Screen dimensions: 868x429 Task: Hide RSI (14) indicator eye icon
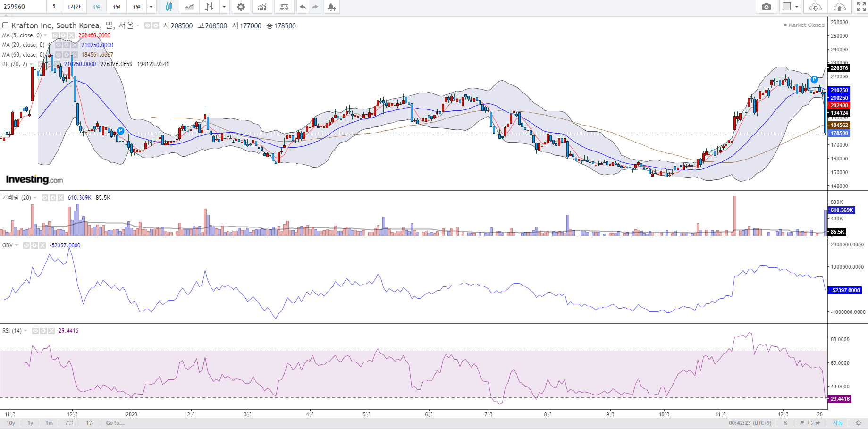35,331
